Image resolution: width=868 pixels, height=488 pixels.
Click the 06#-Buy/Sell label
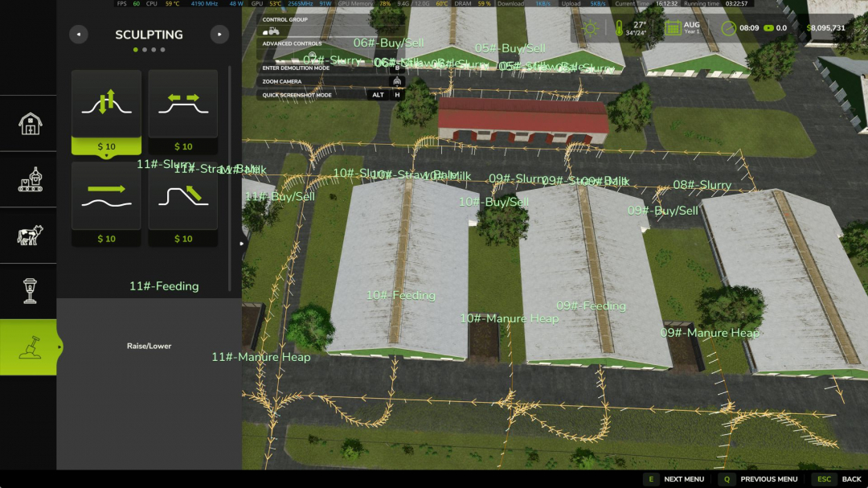click(389, 43)
